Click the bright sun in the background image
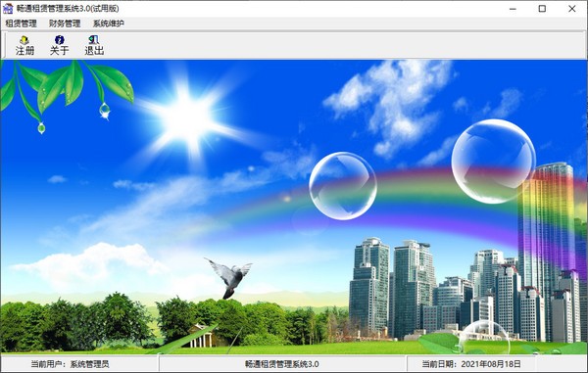The height and width of the screenshot is (373, 588). 187,117
